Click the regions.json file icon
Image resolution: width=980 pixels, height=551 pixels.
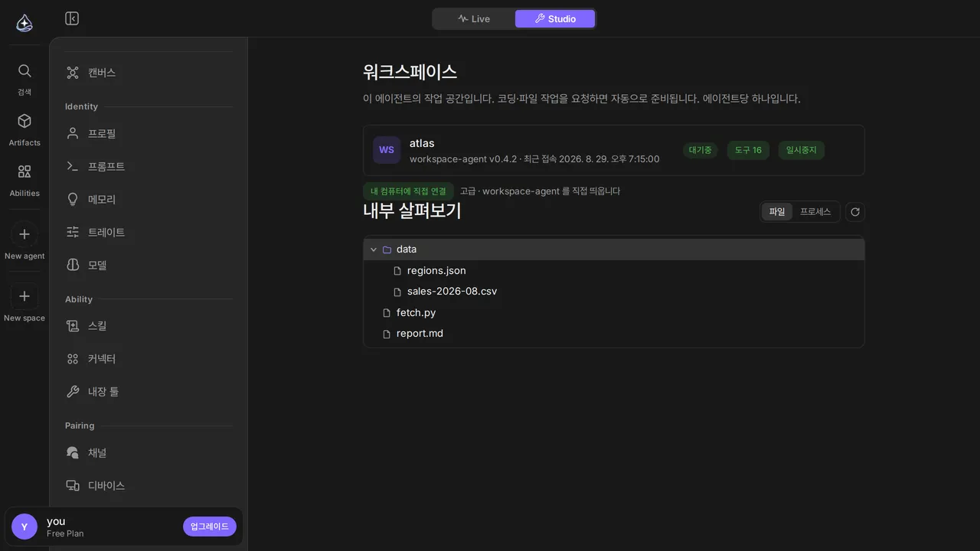397,271
